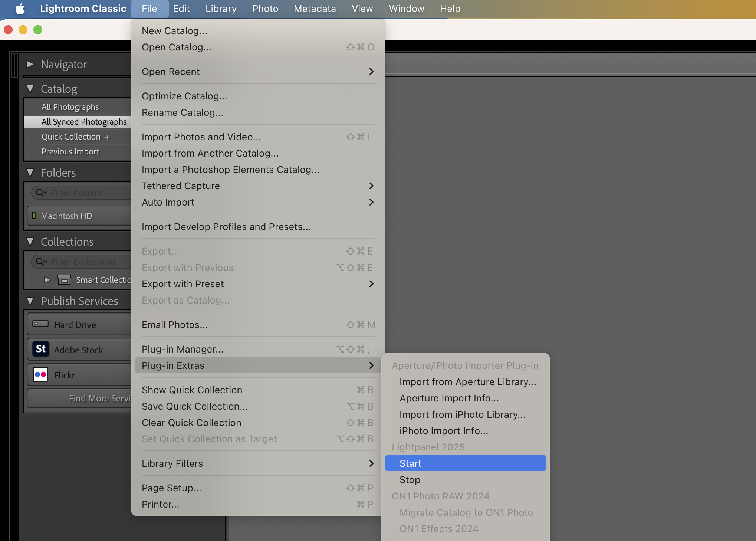Click the Flickr publish service icon
The height and width of the screenshot is (541, 756).
click(40, 374)
